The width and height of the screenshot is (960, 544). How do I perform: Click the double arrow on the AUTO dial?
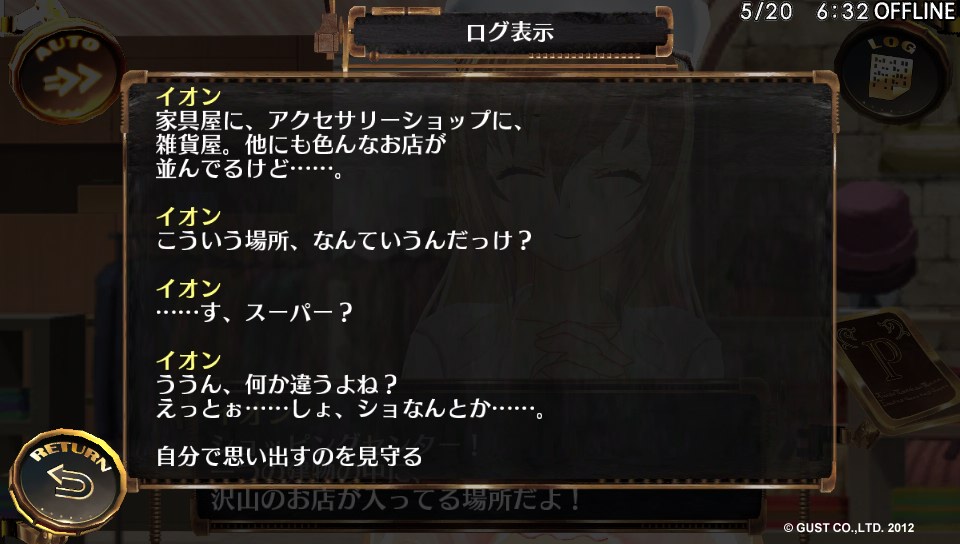72,80
